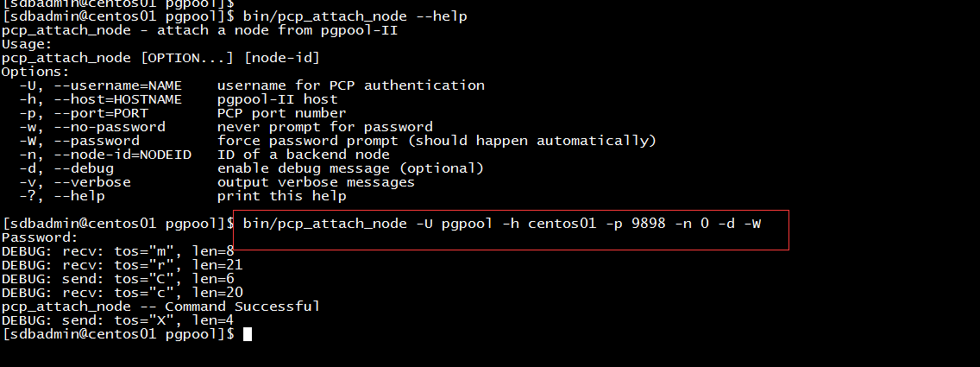Click the "Usage:" heading line
The height and width of the screenshot is (367, 980).
[27, 44]
